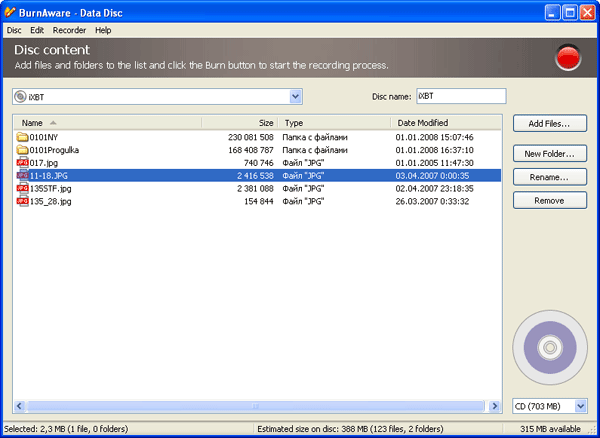Click the 0101Progulka folder icon
Image resolution: width=600 pixels, height=438 pixels.
[23, 150]
